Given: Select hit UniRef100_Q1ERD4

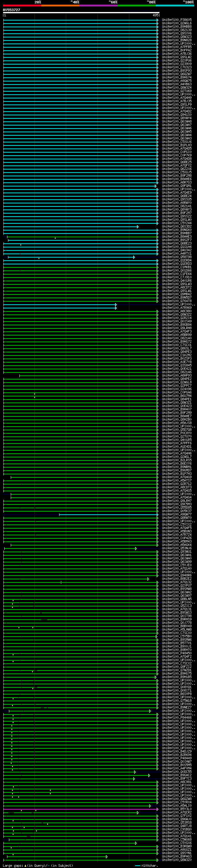Looking at the screenshot, I should point(176,260).
